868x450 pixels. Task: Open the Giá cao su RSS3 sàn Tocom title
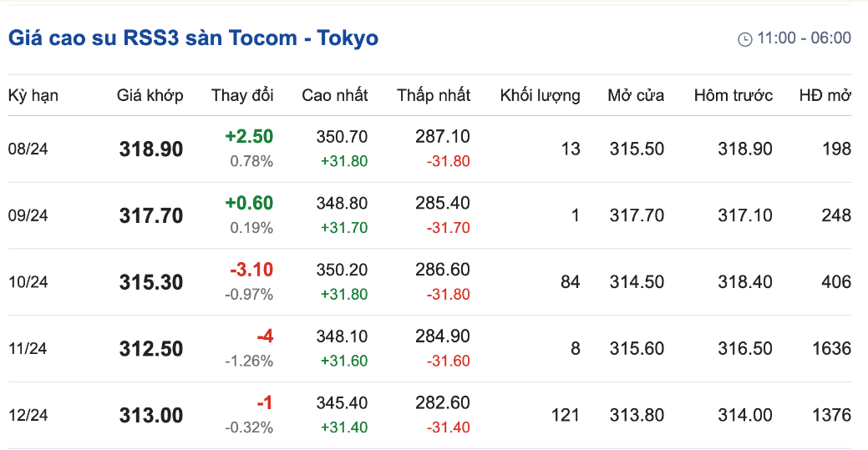pos(193,38)
